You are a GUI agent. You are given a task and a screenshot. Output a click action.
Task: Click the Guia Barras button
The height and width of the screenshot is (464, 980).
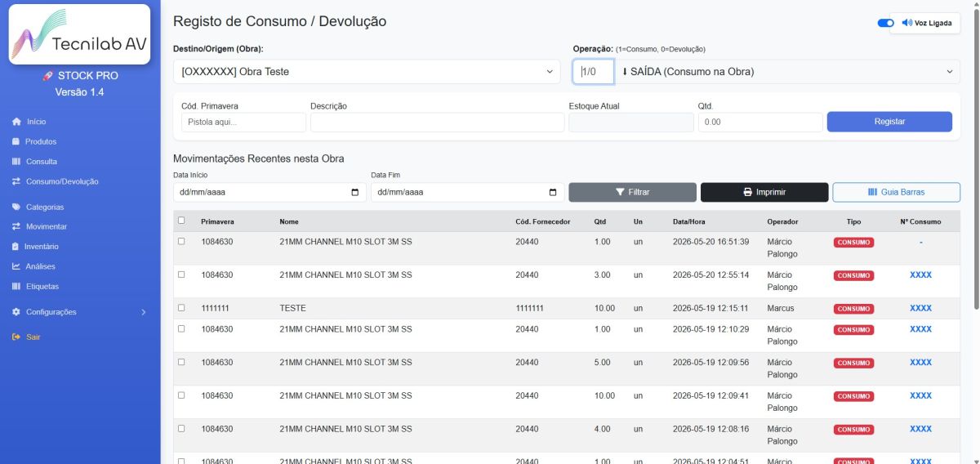click(896, 192)
